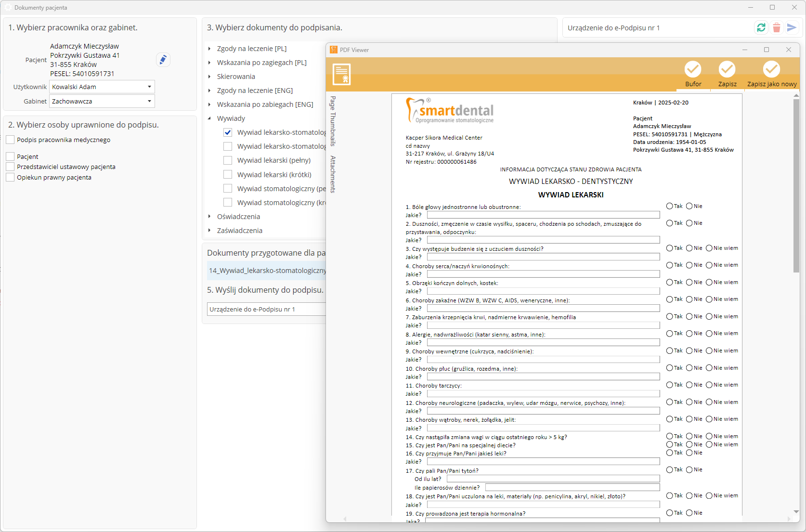
Task: Click the Od ilu lat? input field
Action: point(553,479)
